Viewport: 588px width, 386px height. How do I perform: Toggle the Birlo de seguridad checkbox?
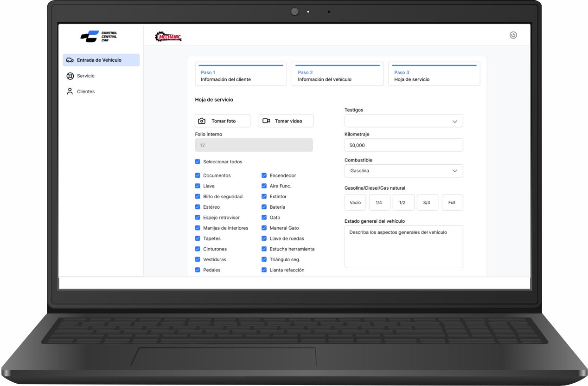pyautogui.click(x=198, y=197)
